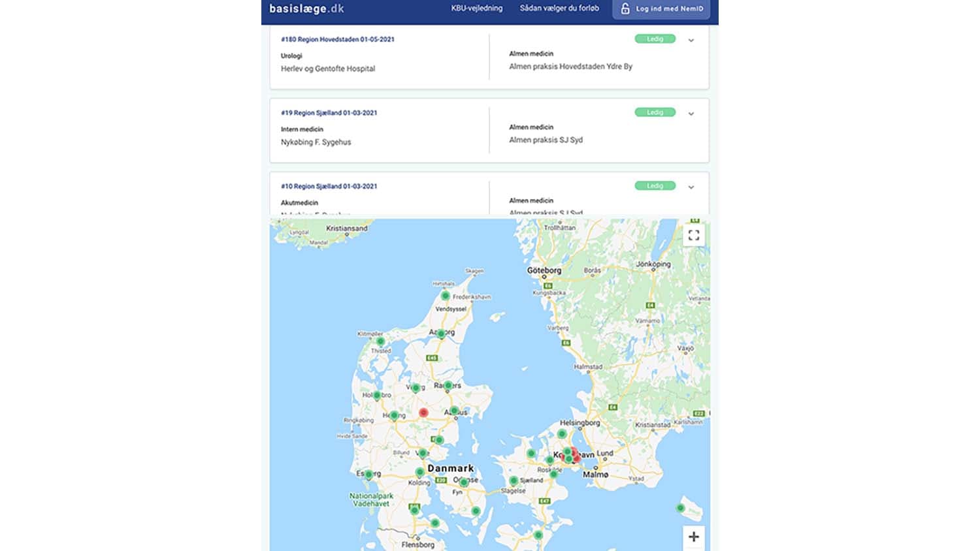The image size is (980, 551).
Task: Click Akutmedicin label
Action: [299, 202]
